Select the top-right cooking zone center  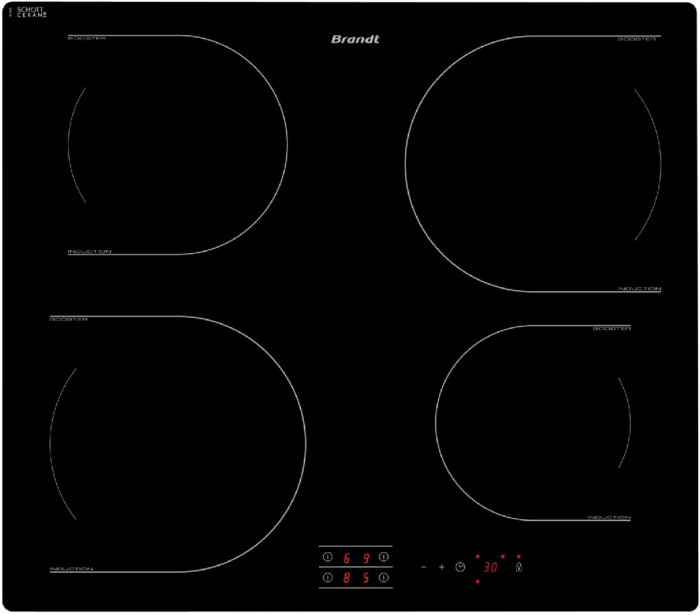(533, 164)
